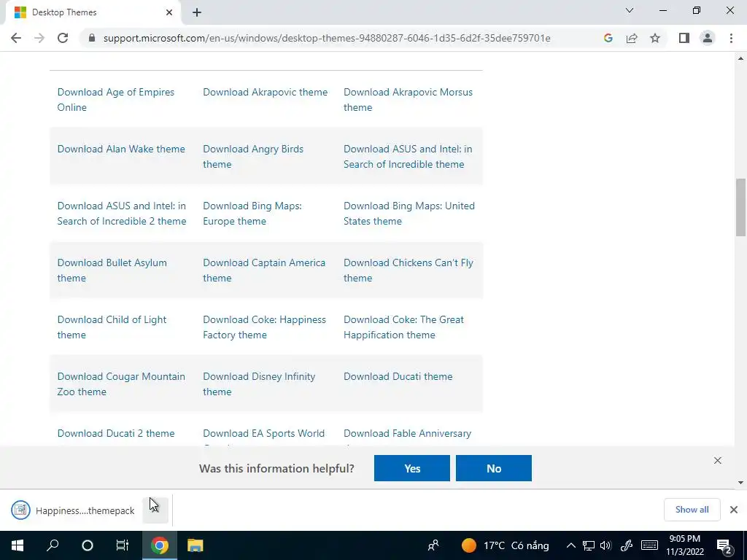Open the People icon on taskbar
This screenshot has height=560, width=747.
(x=433, y=545)
